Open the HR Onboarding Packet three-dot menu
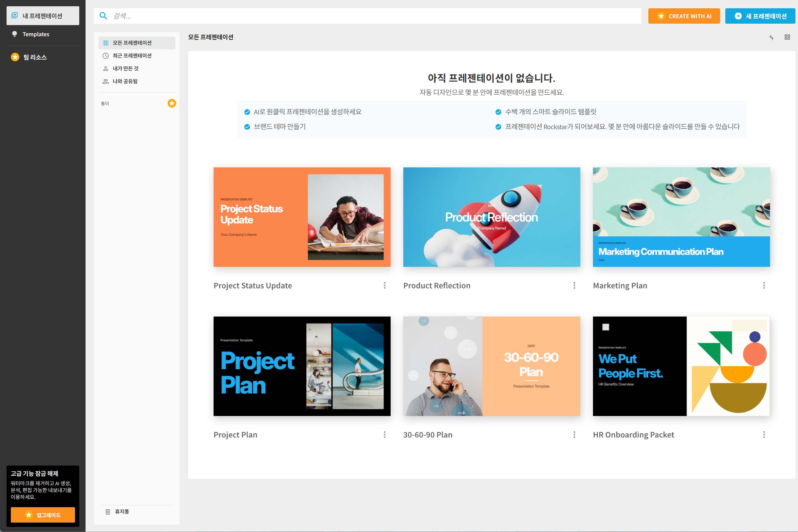798x532 pixels. pyautogui.click(x=764, y=434)
